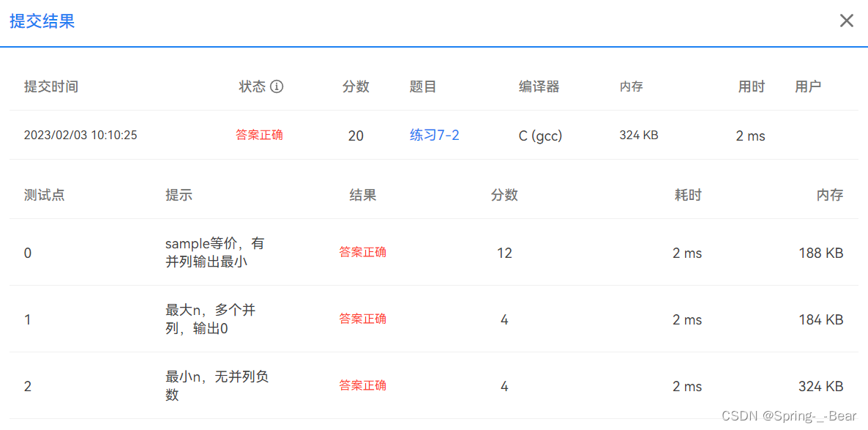
Task: Click the 测试点 column header
Action: click(x=45, y=195)
